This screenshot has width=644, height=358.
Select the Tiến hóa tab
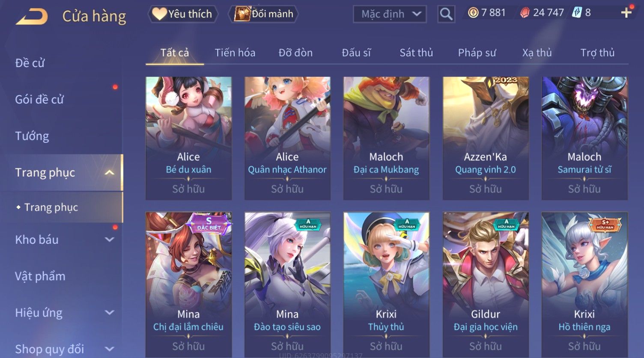click(235, 53)
